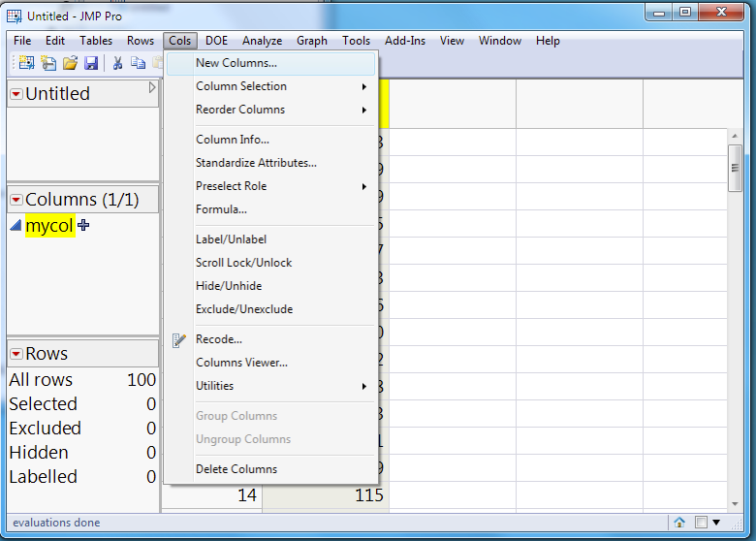The height and width of the screenshot is (541, 756).
Task: Click the blue continuous type icon beside mycol
Action: [16, 225]
